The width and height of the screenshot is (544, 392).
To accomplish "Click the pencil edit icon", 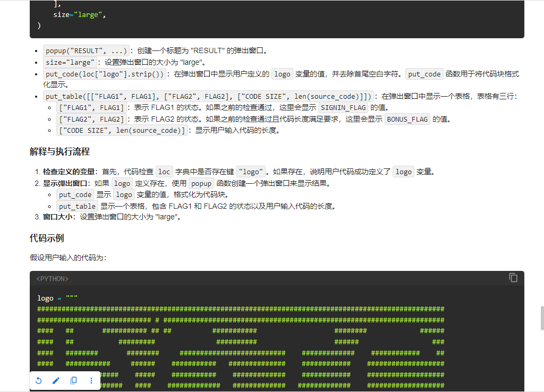I will [x=56, y=380].
